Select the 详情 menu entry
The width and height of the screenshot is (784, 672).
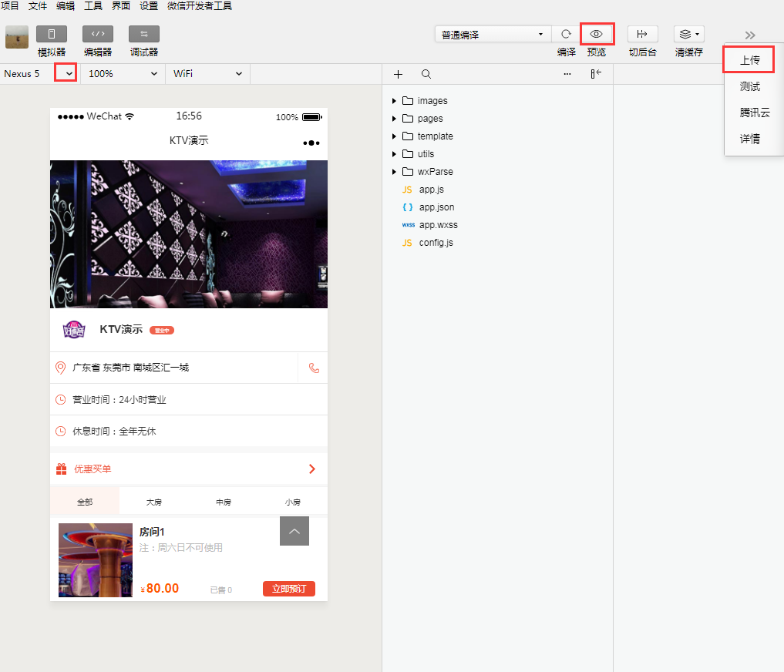[x=749, y=139]
